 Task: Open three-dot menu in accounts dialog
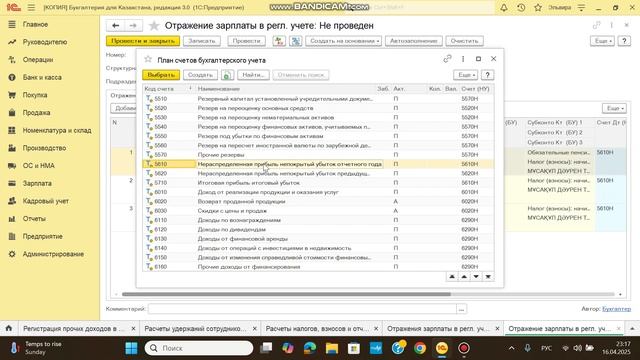[x=463, y=59]
